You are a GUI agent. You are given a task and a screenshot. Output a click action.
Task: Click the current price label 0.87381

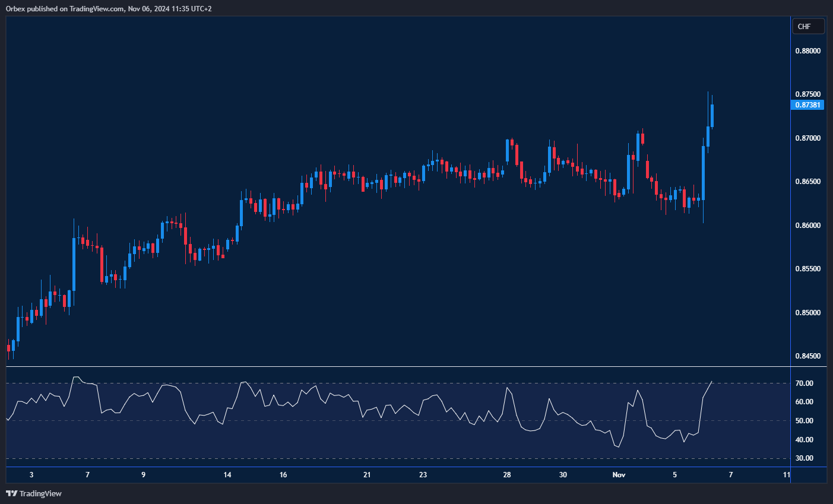point(808,105)
